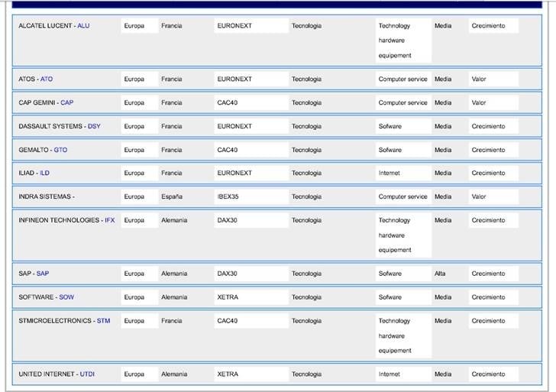Click EURONEXT in the Dassault Systems row
This screenshot has height=392, width=556.
pyautogui.click(x=234, y=126)
